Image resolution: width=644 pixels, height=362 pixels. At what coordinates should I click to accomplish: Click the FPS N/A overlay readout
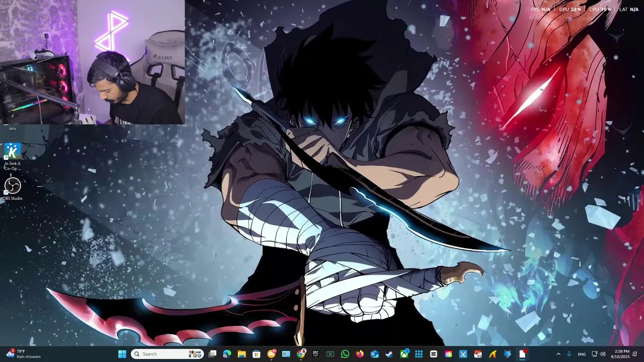coord(540,9)
